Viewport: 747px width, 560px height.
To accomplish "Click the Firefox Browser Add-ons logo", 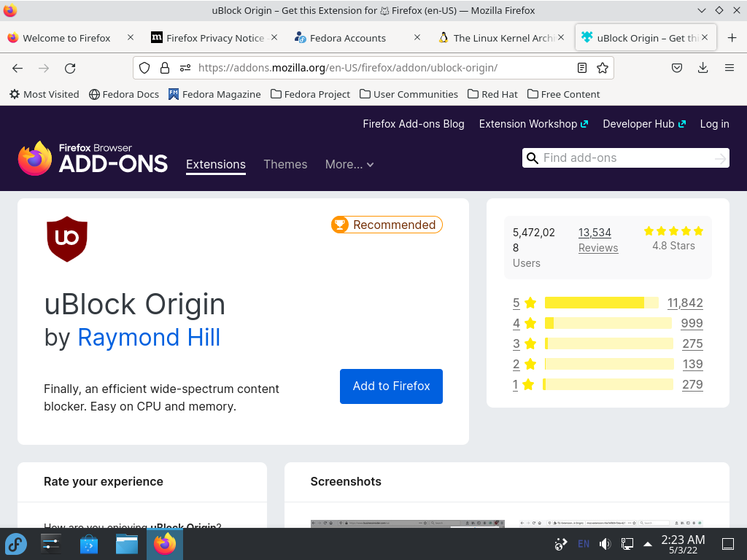I will click(93, 158).
